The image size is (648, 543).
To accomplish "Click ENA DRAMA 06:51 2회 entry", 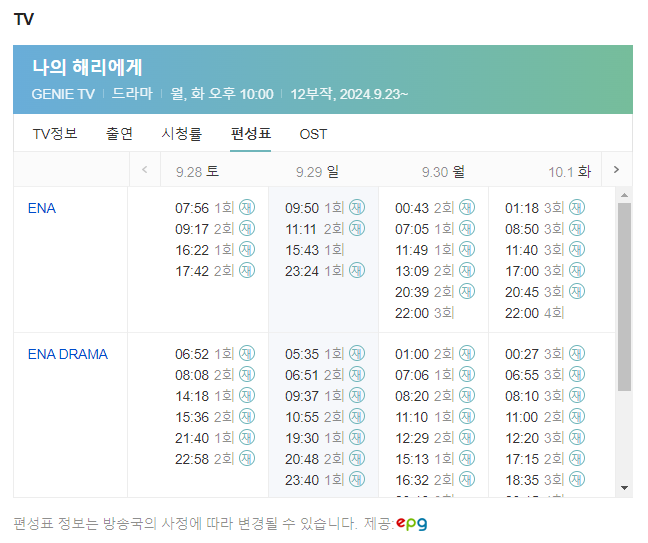I will [325, 375].
